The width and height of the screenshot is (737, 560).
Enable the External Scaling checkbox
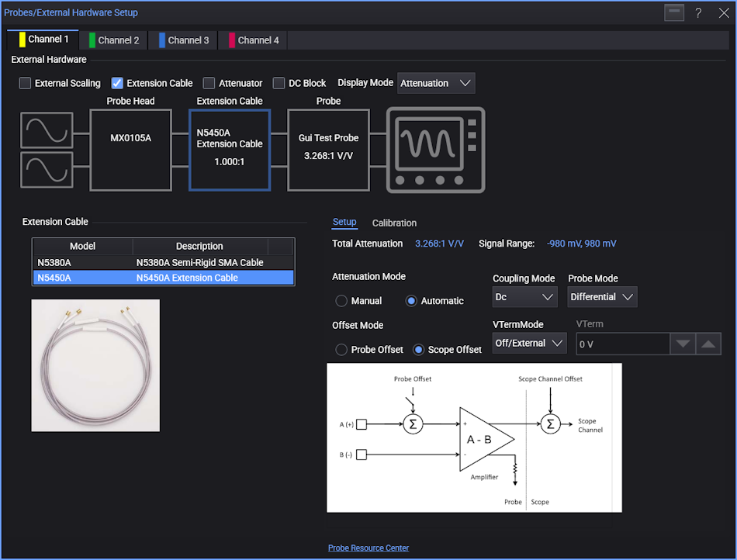pos(26,83)
